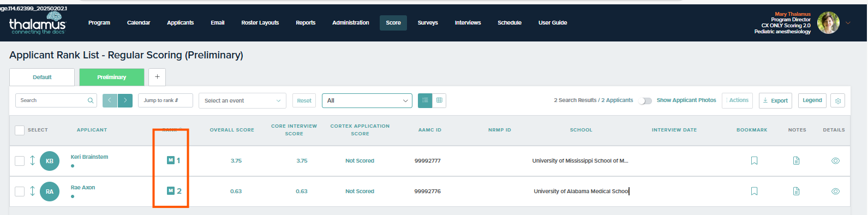Click the Reset button

coord(304,100)
